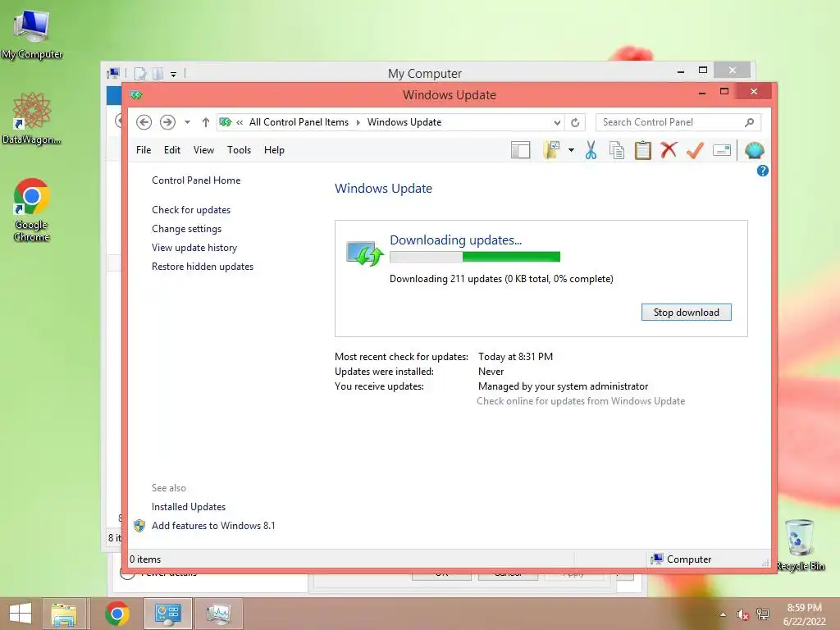The image size is (840, 630).
Task: Open Chrome from the taskbar
Action: point(116,614)
